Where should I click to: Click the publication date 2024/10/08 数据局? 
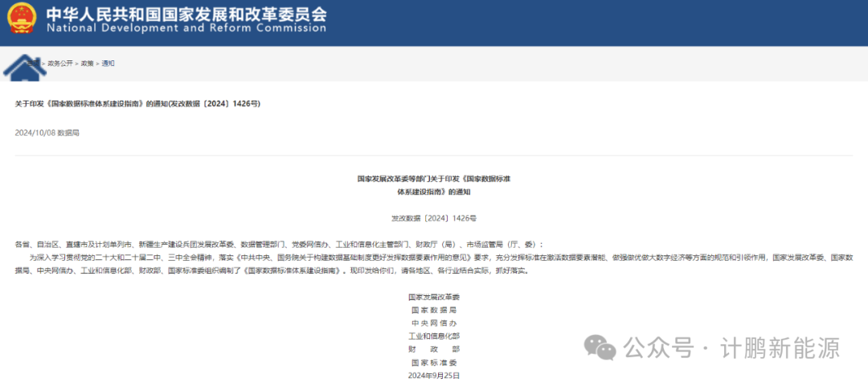[47, 133]
